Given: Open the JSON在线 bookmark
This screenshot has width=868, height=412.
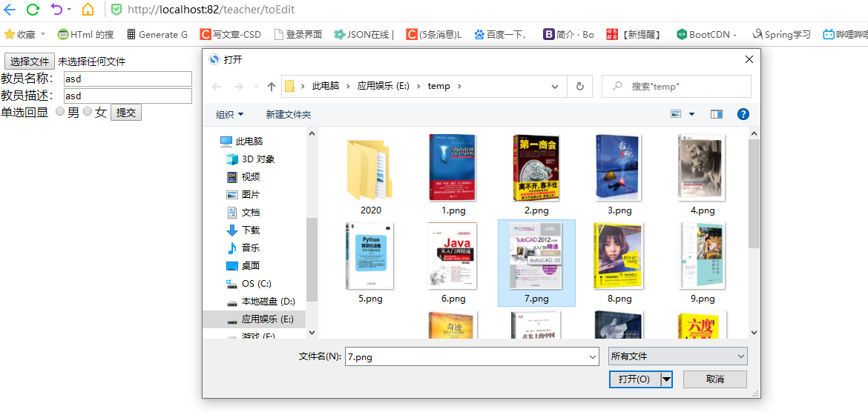Looking at the screenshot, I should coord(364,34).
